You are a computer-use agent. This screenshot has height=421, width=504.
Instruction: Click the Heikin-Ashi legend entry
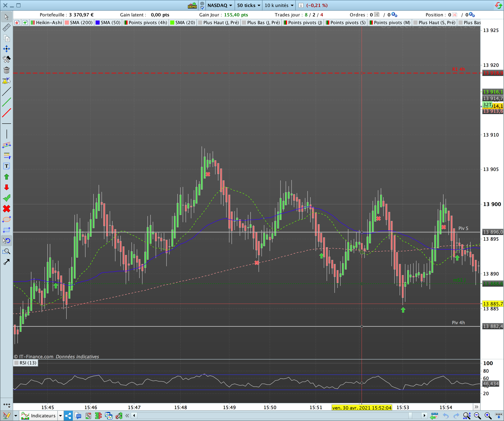tap(47, 23)
